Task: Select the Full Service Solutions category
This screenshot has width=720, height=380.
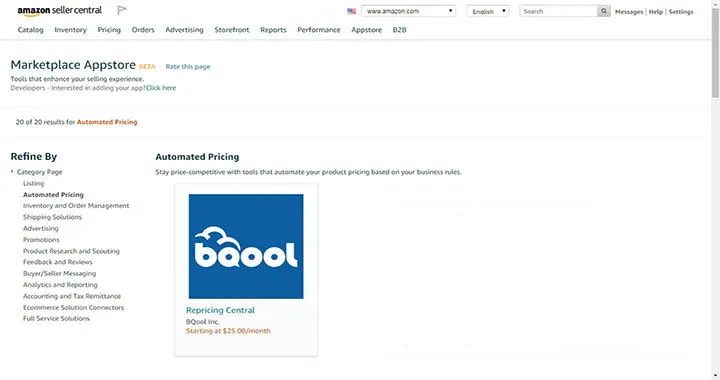Action: point(56,319)
